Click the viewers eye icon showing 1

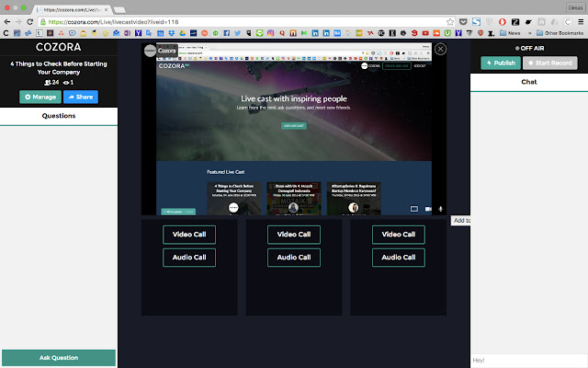coord(68,82)
